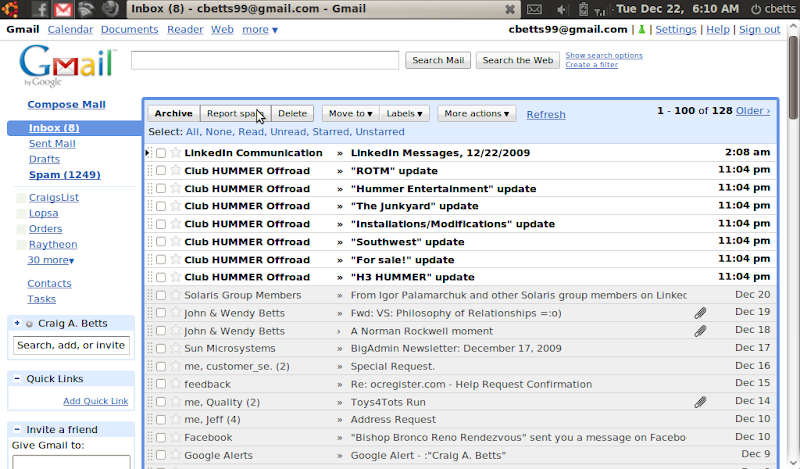
Task: Click attachment paperclip on Philosophy of Relationships email
Action: (x=700, y=313)
